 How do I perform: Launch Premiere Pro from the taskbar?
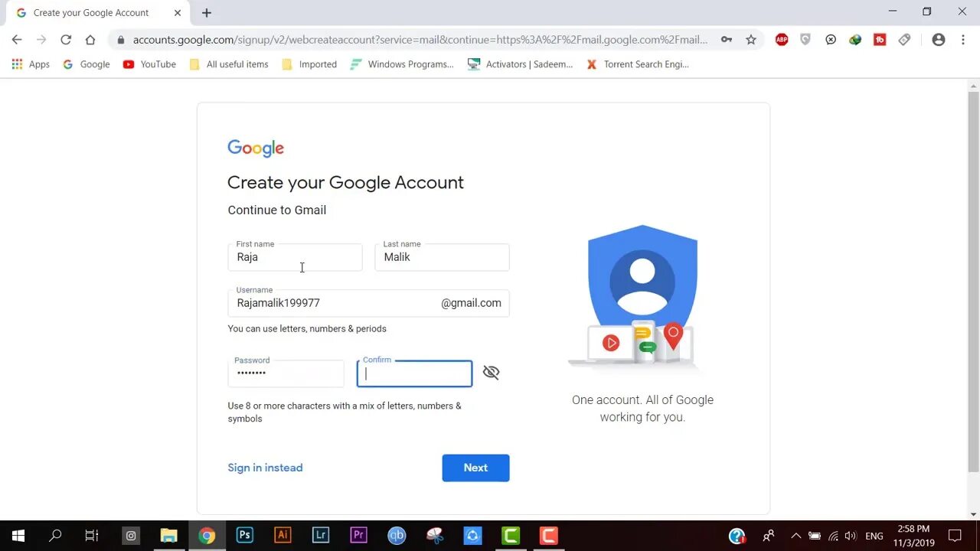tap(358, 536)
